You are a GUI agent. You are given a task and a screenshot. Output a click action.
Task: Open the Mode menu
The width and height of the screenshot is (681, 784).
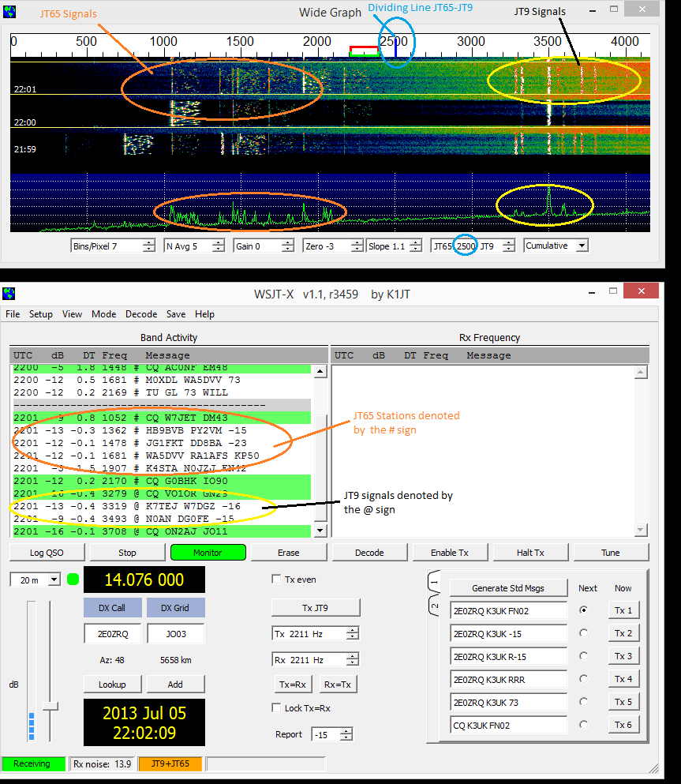[x=103, y=313]
